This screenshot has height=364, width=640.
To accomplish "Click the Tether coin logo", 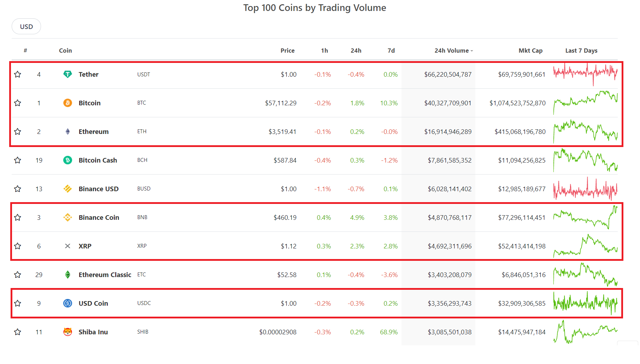I will (67, 74).
